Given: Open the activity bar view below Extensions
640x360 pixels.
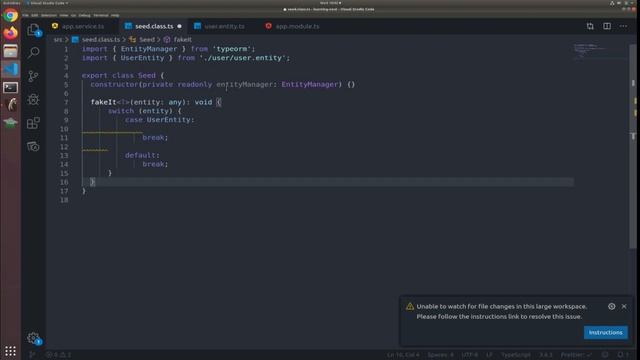Looking at the screenshot, I should click(33, 146).
